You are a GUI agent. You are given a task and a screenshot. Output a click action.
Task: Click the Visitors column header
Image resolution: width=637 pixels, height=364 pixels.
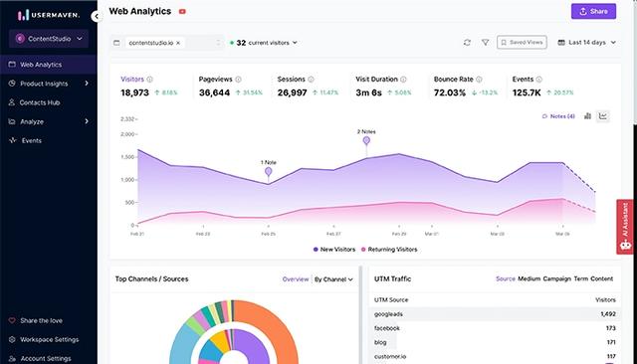(605, 300)
